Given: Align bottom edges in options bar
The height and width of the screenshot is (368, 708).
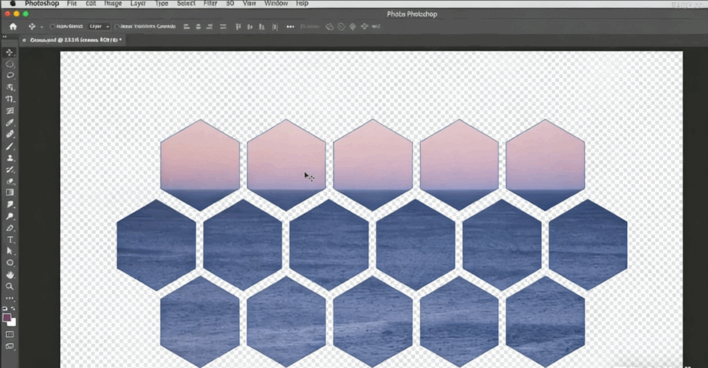Looking at the screenshot, I should (261, 27).
